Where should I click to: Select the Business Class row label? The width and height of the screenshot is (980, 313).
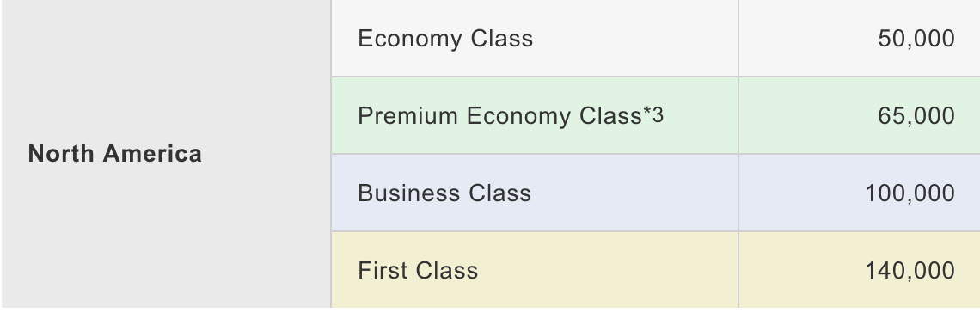click(x=444, y=193)
